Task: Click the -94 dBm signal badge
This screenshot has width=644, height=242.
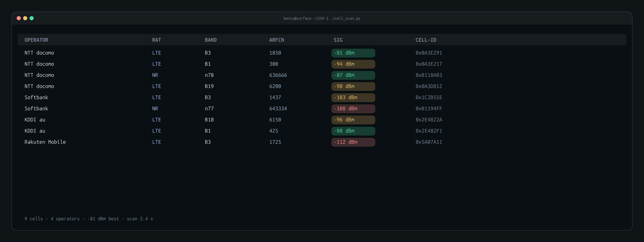Action: coord(353,64)
